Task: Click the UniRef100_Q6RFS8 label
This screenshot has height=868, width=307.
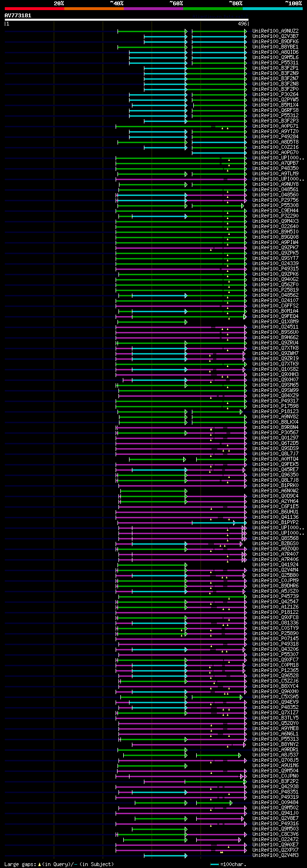Action: 275,110
